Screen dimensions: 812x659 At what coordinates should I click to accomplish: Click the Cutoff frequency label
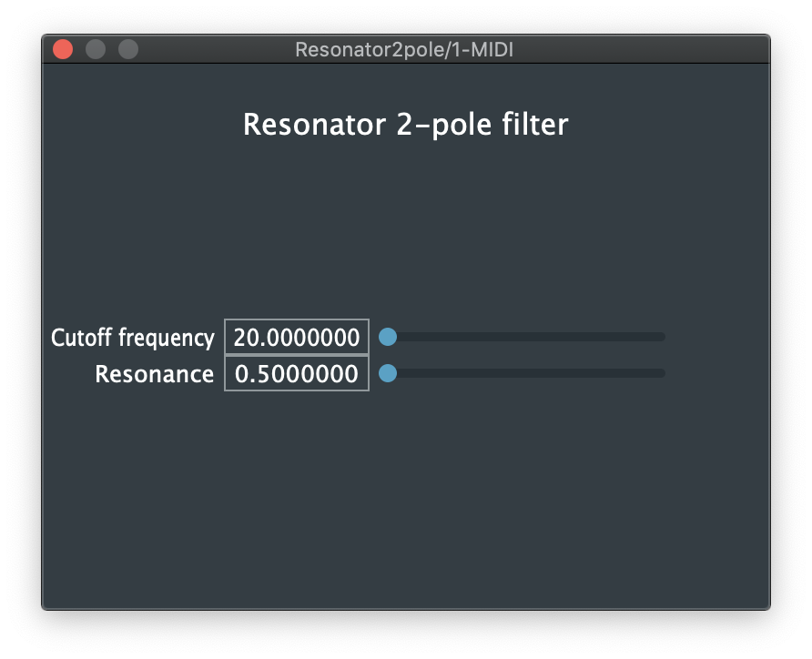(x=133, y=337)
